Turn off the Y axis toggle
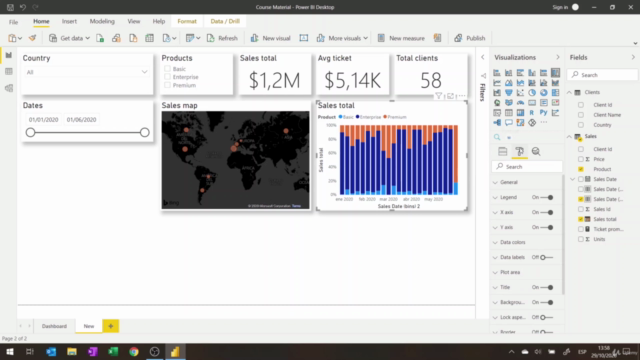This screenshot has width=640, height=360. click(x=547, y=227)
